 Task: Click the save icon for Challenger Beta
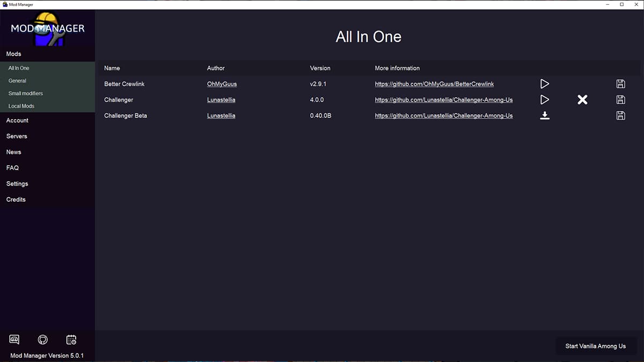[x=620, y=116]
